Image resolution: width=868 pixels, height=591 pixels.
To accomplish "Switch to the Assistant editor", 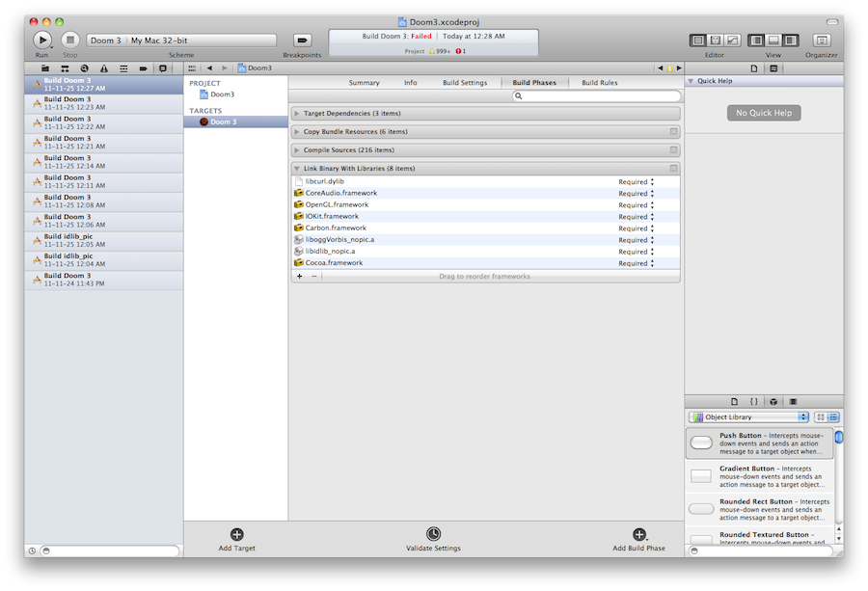I will [716, 40].
